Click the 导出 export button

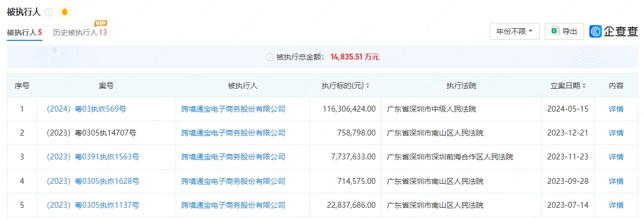pos(564,31)
